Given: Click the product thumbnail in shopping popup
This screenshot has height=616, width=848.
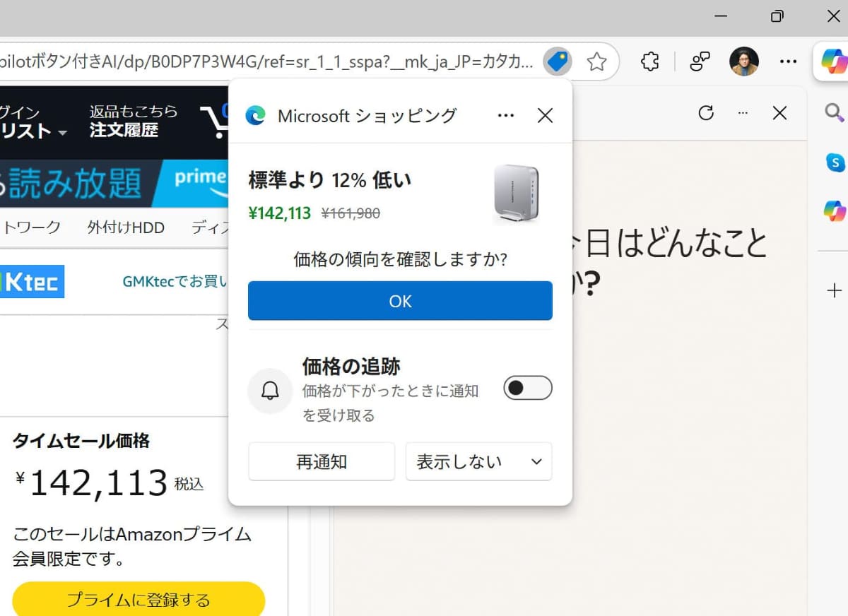Looking at the screenshot, I should (x=516, y=194).
